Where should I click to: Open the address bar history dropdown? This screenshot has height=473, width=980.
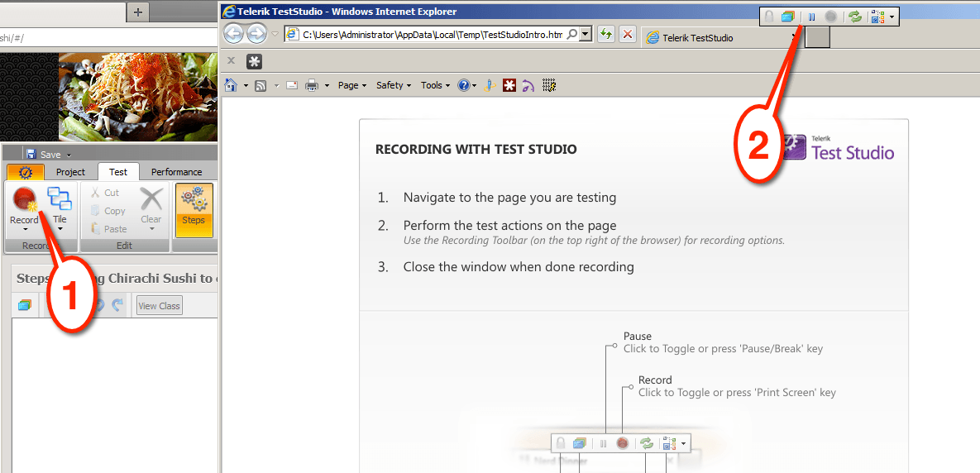586,35
